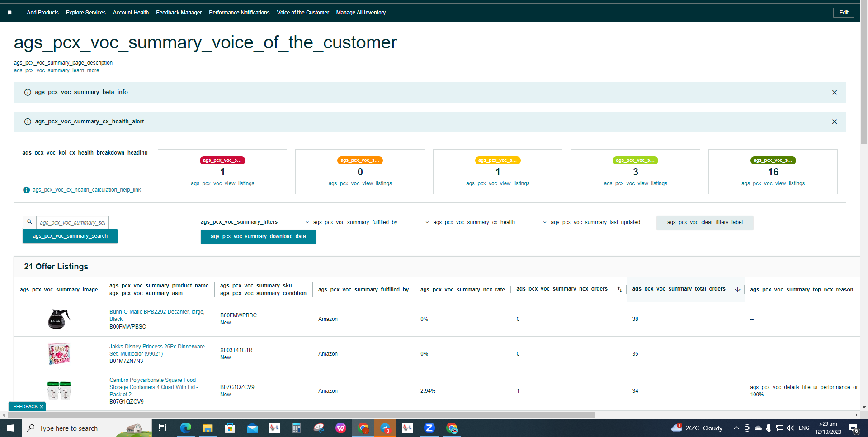This screenshot has height=437, width=868.
Task: Click the ags_pcx_voc_summary_total_orders column header
Action: pyautogui.click(x=679, y=289)
